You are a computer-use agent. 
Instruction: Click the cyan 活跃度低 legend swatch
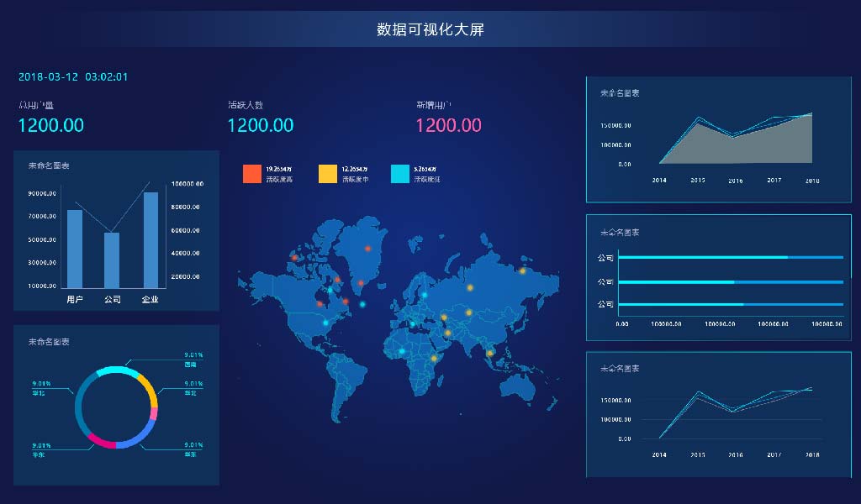pyautogui.click(x=400, y=174)
